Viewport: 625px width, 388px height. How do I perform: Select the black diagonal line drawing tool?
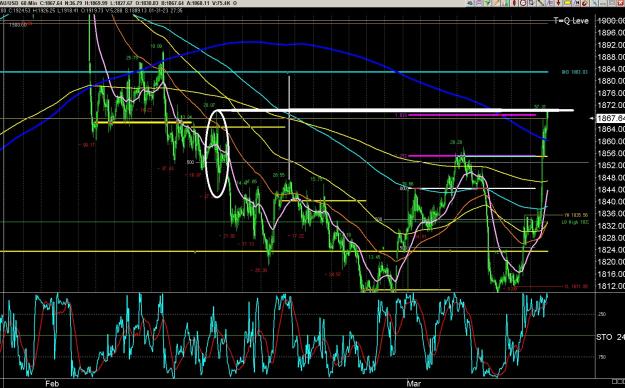[541, 3]
